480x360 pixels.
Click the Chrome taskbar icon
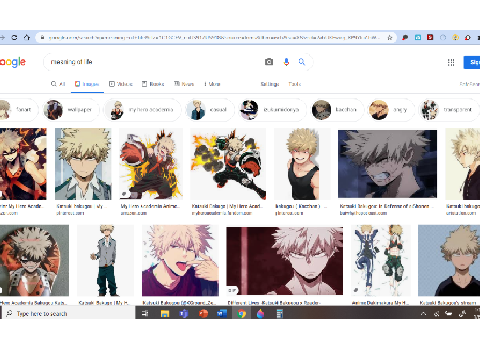pyautogui.click(x=241, y=313)
